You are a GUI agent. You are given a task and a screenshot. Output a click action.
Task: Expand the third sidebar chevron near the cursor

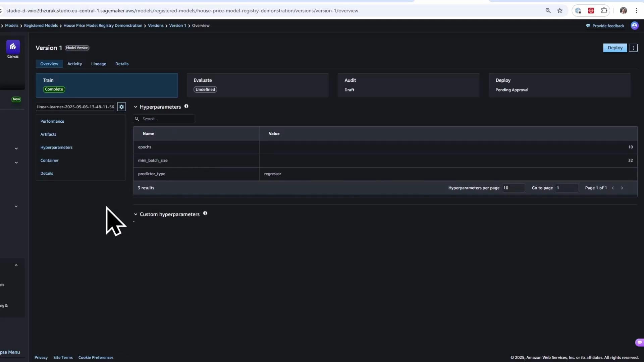pyautogui.click(x=16, y=206)
